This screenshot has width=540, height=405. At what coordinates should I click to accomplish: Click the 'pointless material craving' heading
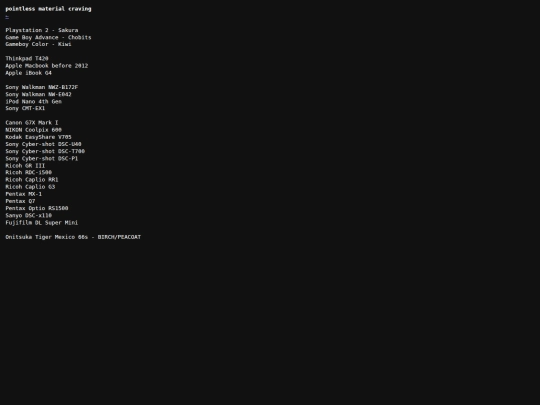48,9
